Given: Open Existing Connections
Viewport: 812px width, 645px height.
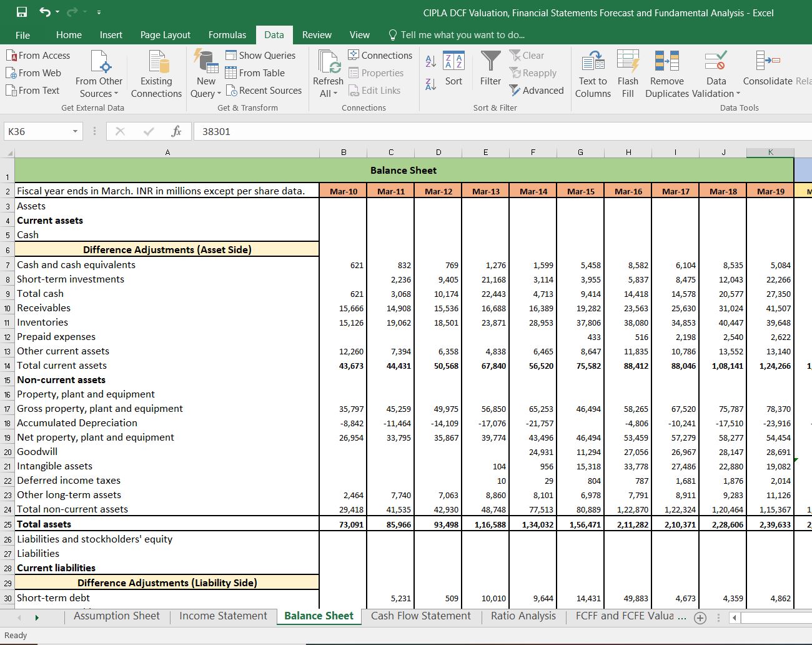Looking at the screenshot, I should (156, 74).
